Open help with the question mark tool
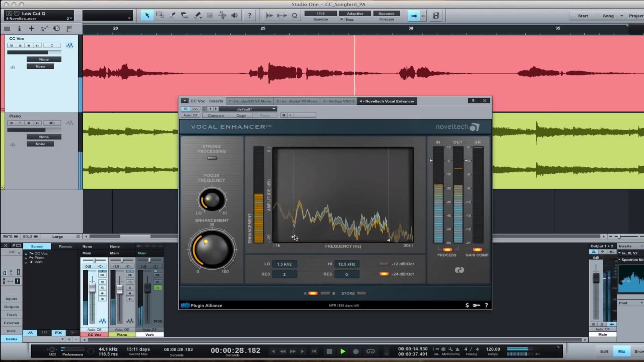Viewport: 644px width, 362px height. tap(249, 16)
